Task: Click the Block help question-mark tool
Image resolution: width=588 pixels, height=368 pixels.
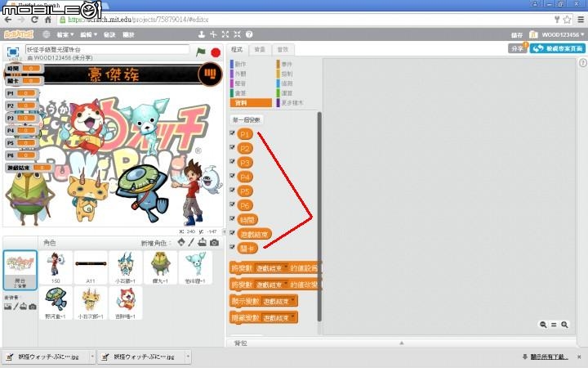Action: tap(249, 34)
